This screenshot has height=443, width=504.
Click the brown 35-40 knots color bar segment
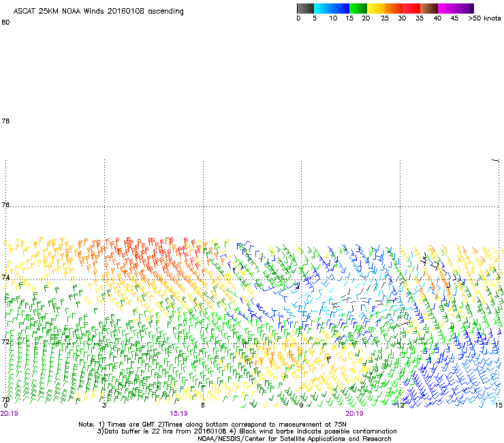429,8
